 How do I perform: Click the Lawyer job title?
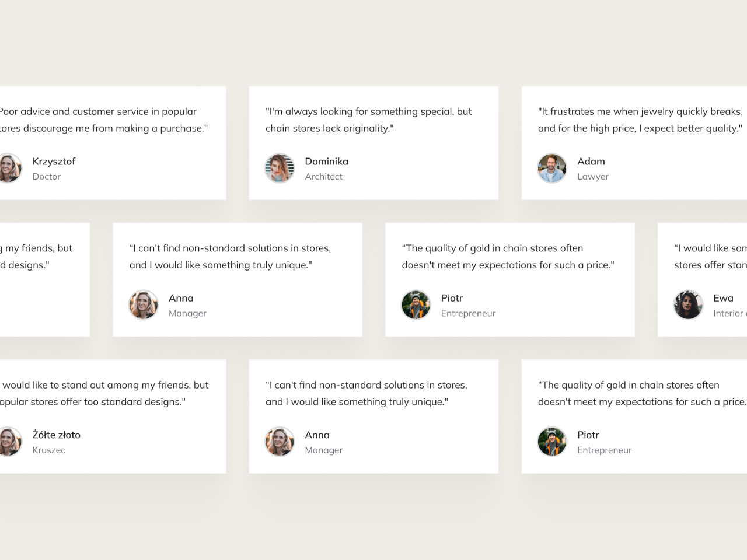coord(593,177)
